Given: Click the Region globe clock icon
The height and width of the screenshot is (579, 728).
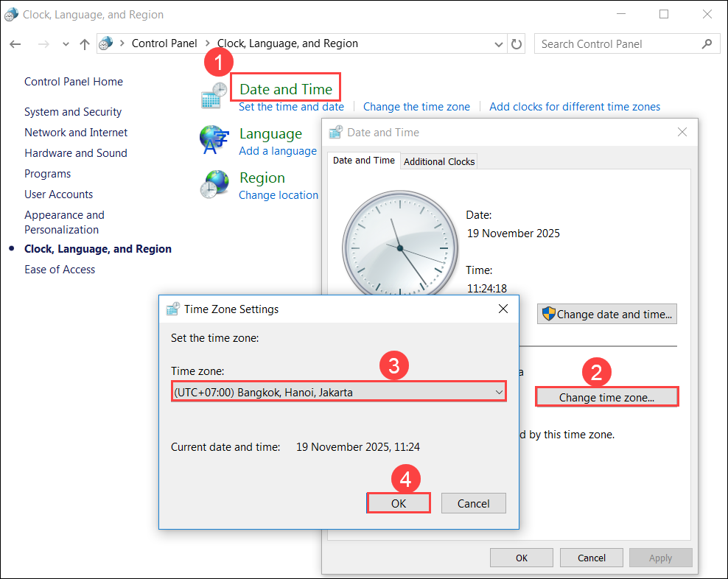Looking at the screenshot, I should 214,184.
